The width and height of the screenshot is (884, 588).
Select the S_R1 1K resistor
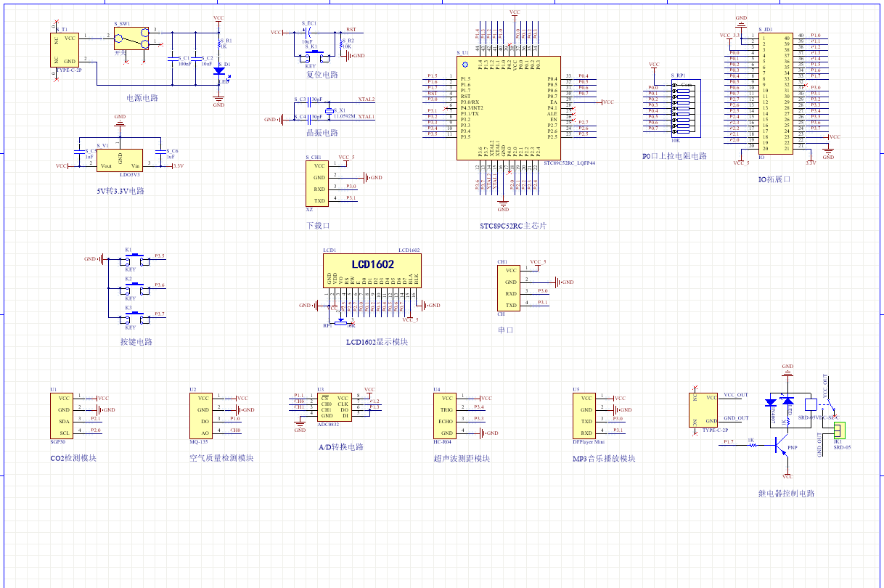tap(218, 44)
